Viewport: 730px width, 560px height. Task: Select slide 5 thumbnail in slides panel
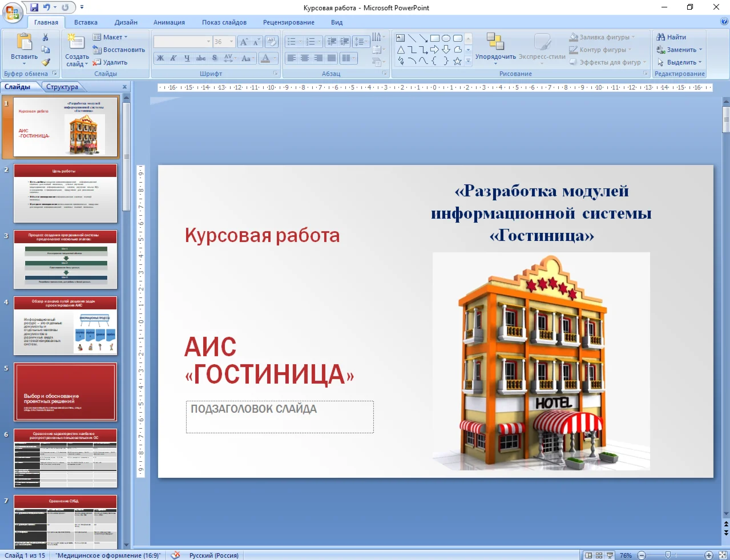65,392
